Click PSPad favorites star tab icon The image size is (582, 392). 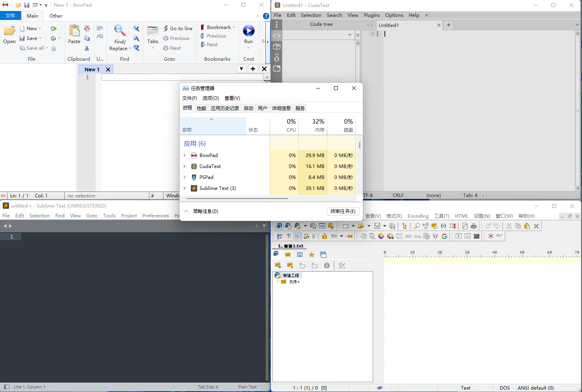[312, 255]
